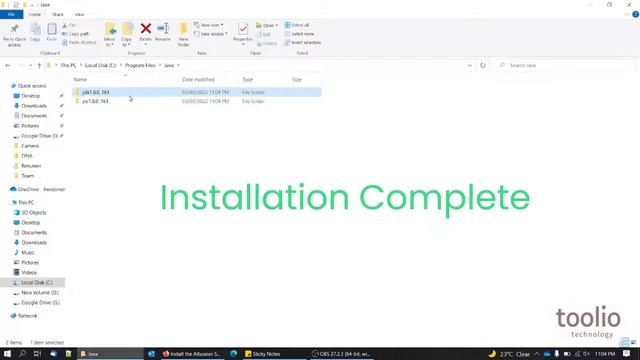Expand the address bar history dropdown
The image size is (640, 360).
pos(470,65)
